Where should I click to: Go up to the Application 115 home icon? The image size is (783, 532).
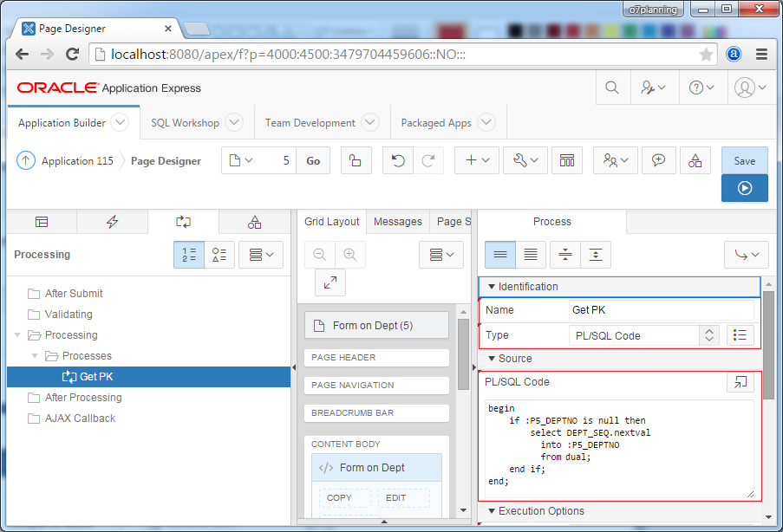click(x=26, y=160)
